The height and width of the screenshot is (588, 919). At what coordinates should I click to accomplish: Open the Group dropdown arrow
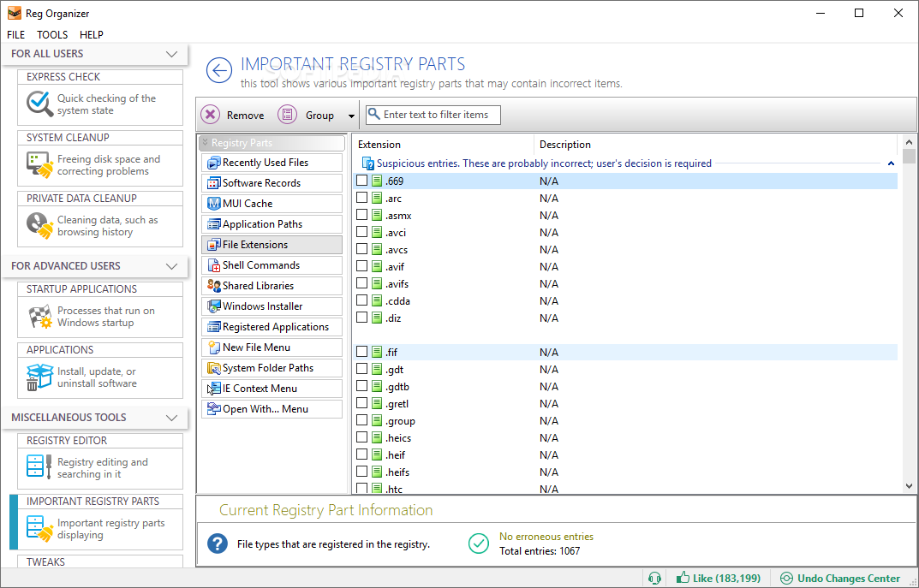coord(351,116)
